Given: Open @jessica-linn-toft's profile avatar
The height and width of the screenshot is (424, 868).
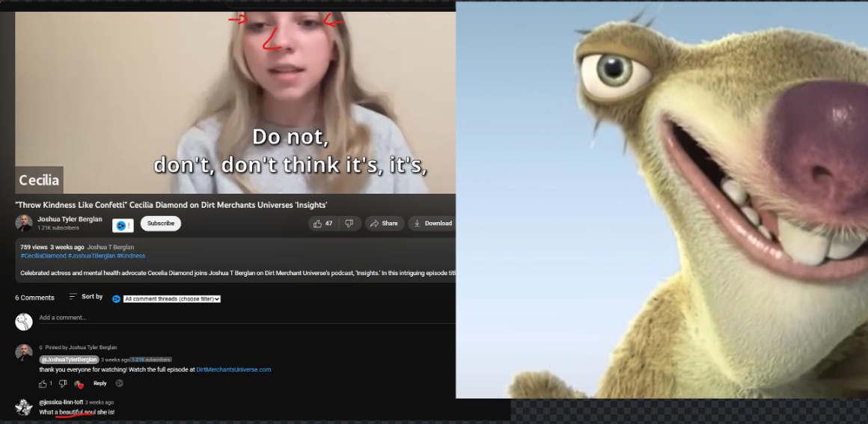Looking at the screenshot, I should [x=24, y=408].
